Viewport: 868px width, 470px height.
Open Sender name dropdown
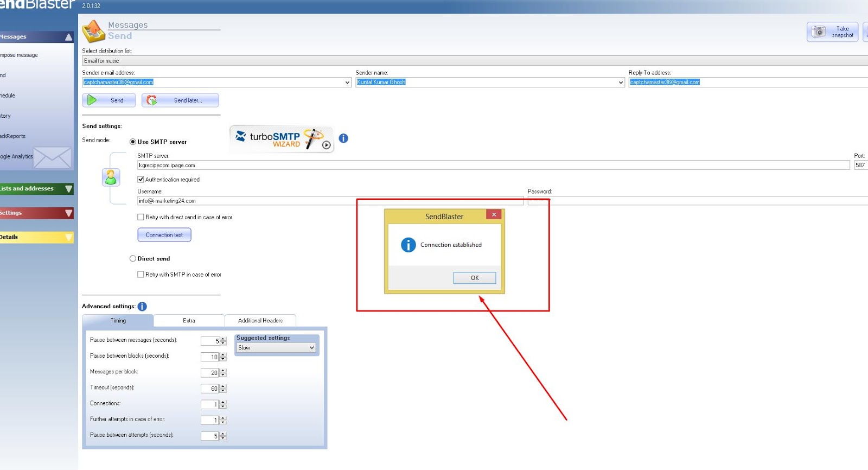point(621,82)
